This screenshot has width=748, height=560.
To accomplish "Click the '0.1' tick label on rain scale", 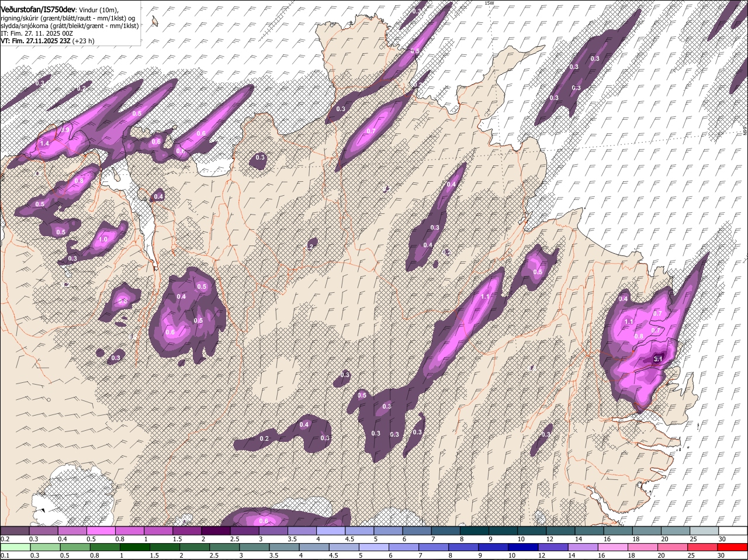I will (x=5, y=555).
